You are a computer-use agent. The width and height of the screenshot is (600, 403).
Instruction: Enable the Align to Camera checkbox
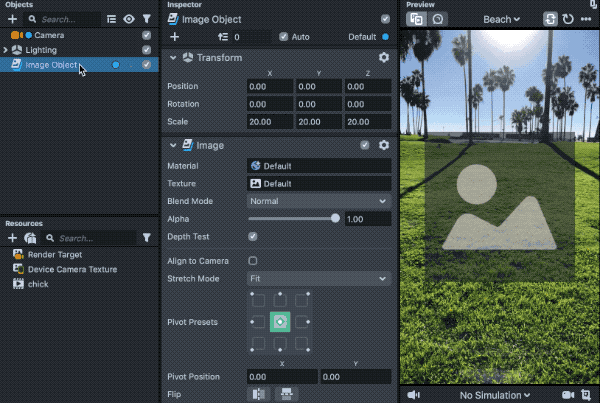[252, 260]
